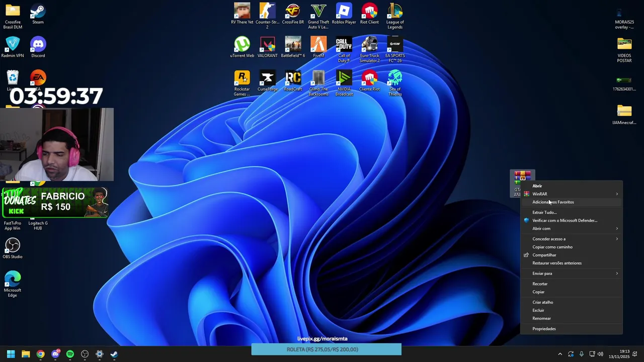Select the Climb The Backrooms icon

[318, 83]
